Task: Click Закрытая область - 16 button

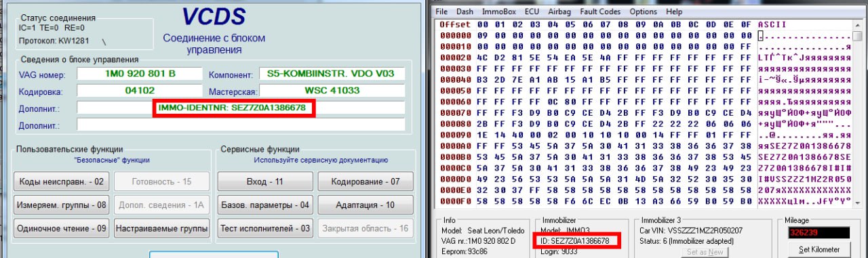Action: click(x=366, y=228)
